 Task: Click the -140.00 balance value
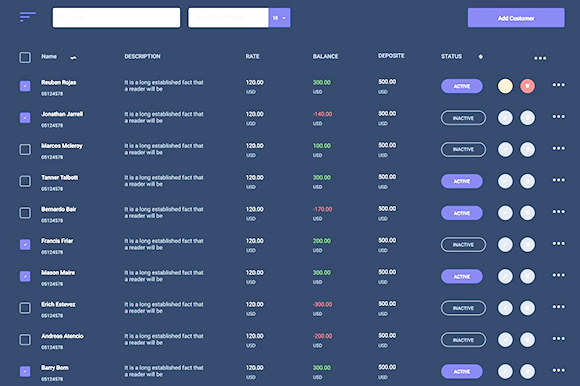pyautogui.click(x=323, y=114)
